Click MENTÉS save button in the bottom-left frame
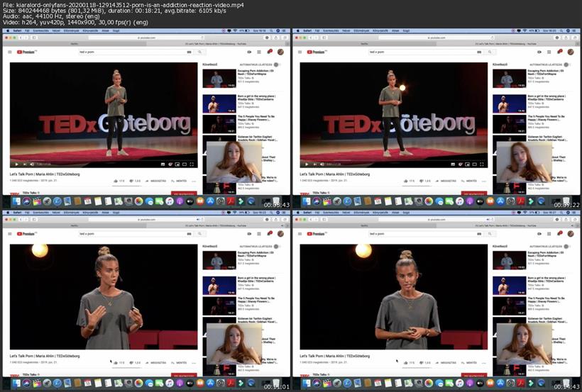 click(x=180, y=362)
